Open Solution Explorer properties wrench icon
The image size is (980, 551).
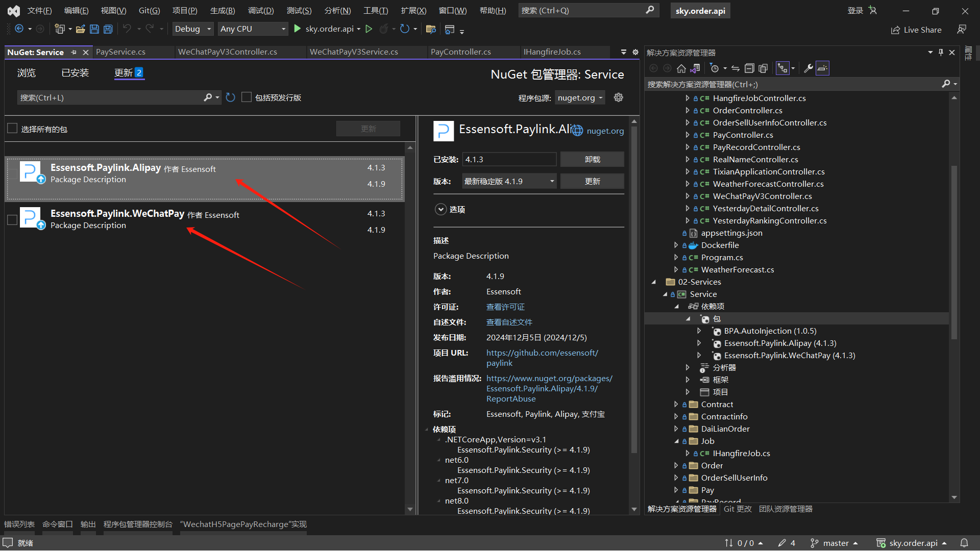pos(808,68)
